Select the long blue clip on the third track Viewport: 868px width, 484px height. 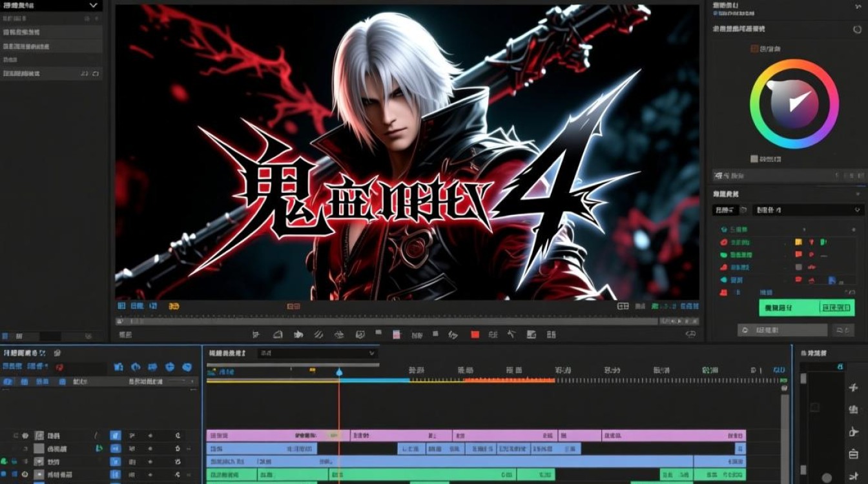click(x=450, y=461)
